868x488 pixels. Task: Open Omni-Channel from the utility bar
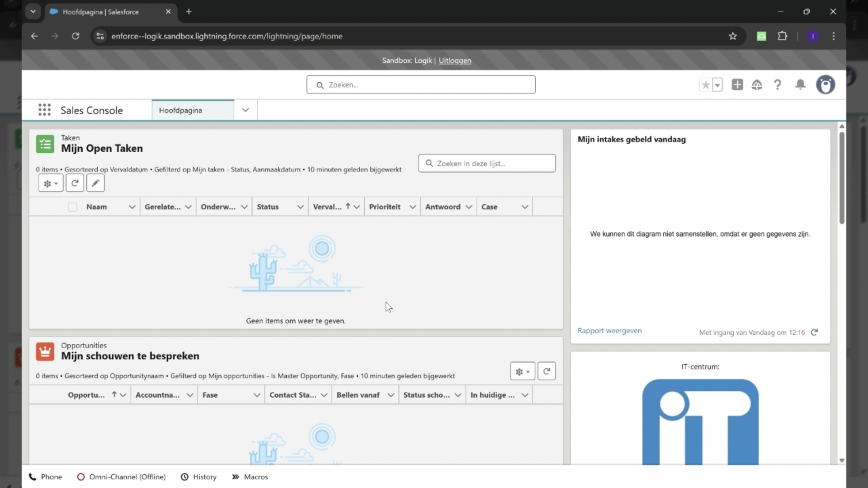tap(121, 477)
